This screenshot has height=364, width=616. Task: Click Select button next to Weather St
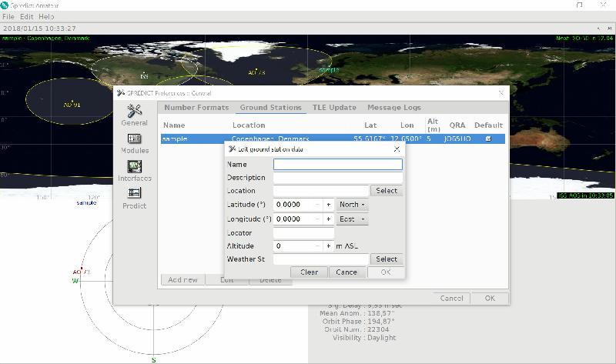(387, 259)
